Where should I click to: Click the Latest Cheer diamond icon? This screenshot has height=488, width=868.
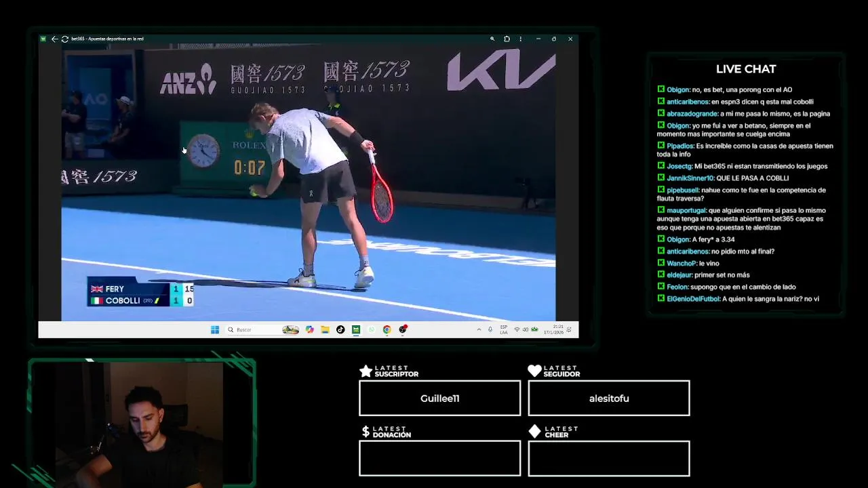click(x=534, y=431)
